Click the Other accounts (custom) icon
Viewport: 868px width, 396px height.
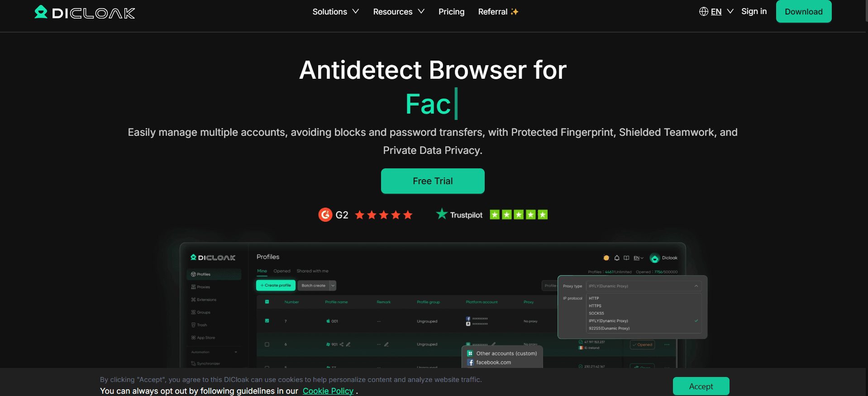(x=470, y=353)
